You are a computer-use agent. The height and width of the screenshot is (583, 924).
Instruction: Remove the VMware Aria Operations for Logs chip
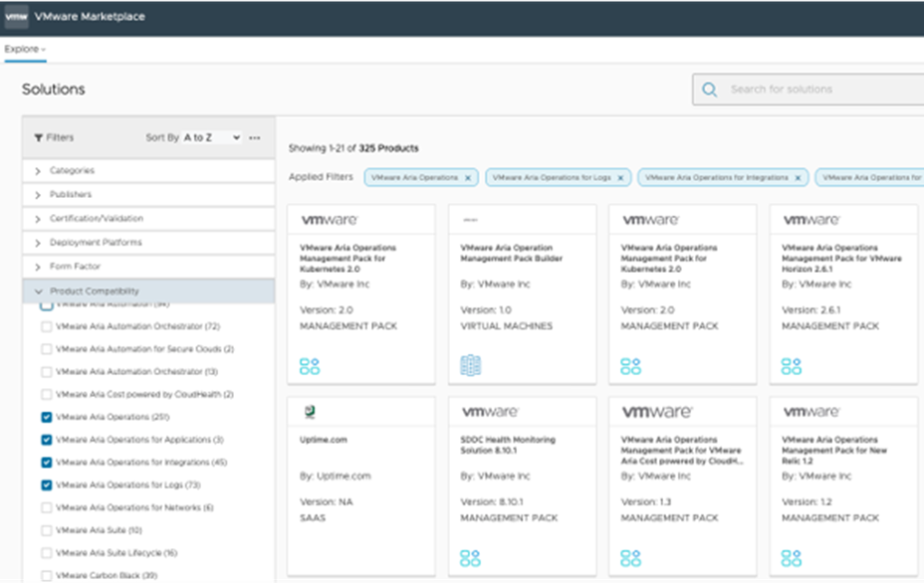tap(619, 178)
